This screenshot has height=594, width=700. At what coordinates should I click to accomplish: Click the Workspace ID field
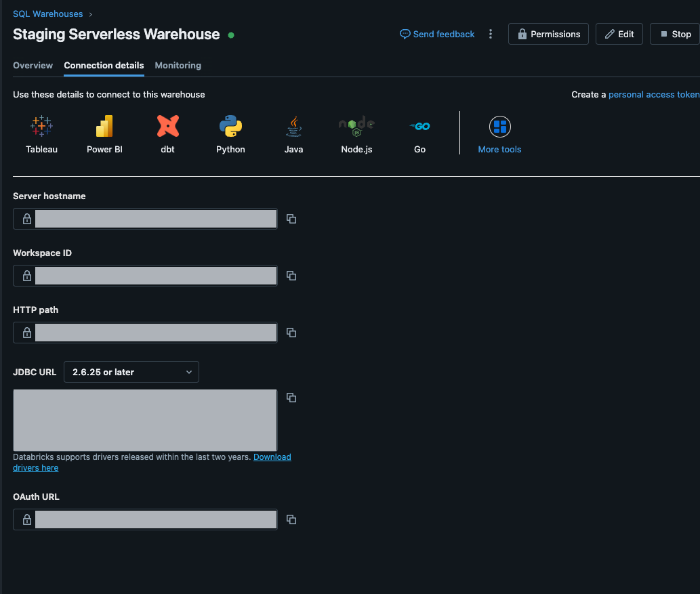(x=145, y=276)
